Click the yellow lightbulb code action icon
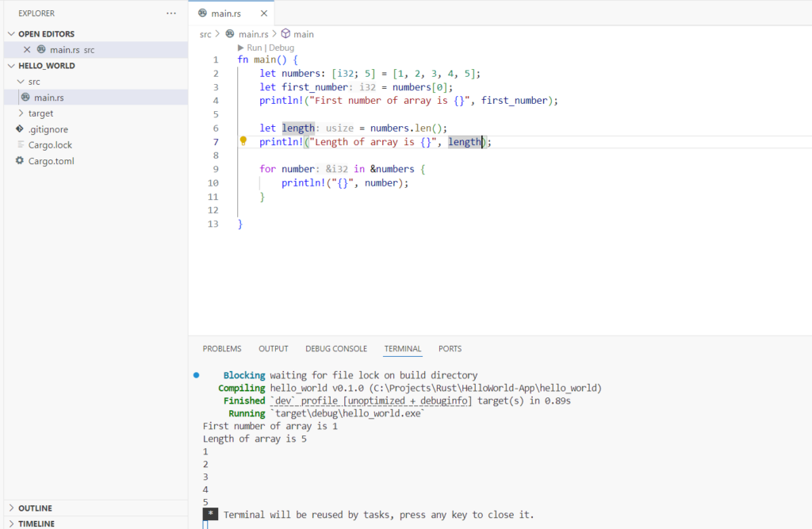The height and width of the screenshot is (529, 812). (x=243, y=141)
